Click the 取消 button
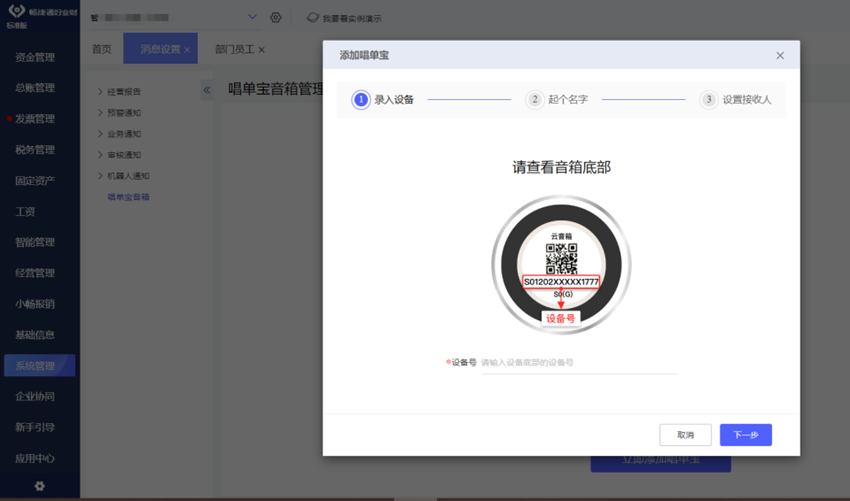 tap(685, 435)
